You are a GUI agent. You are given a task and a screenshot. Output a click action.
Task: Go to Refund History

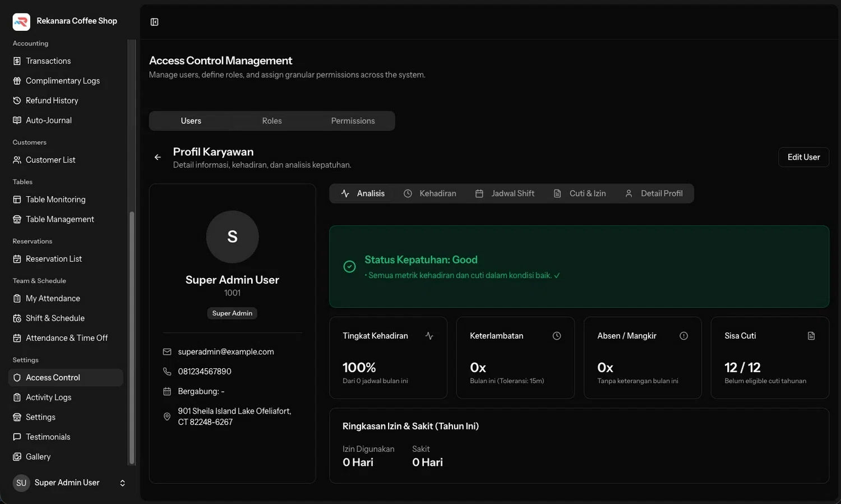coord(66,100)
